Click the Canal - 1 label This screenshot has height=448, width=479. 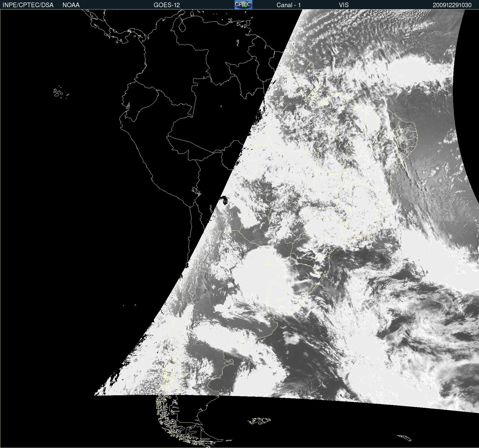coord(289,5)
